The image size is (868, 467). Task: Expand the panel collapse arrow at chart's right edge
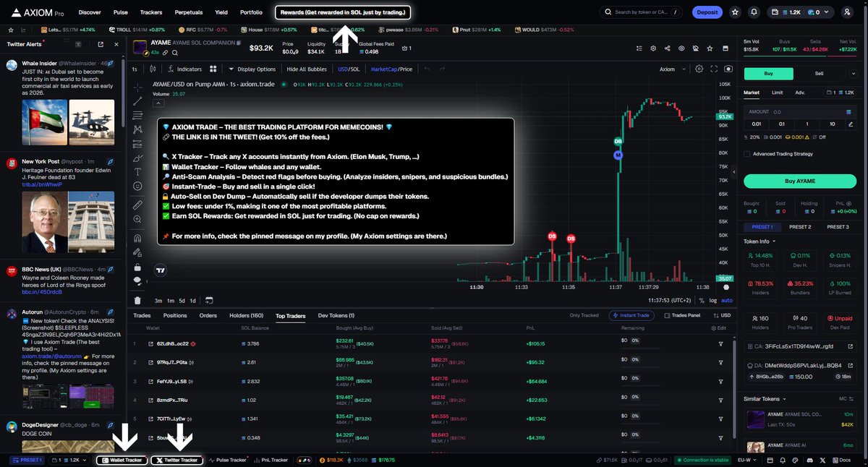(734, 172)
